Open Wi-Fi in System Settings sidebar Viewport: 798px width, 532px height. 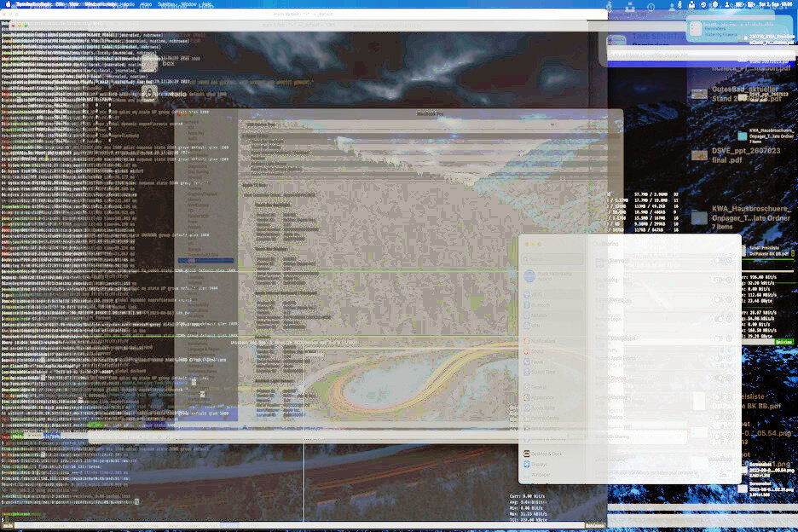[552, 295]
